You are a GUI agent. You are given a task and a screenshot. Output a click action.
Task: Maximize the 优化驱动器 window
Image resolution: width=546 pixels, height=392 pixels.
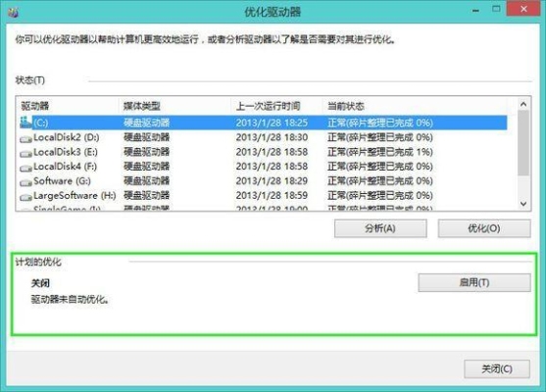[496, 9]
